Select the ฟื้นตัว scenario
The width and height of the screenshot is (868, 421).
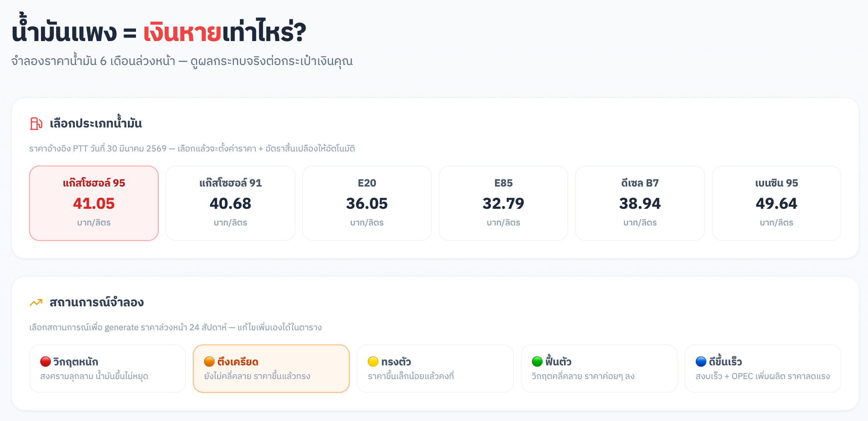pos(599,368)
